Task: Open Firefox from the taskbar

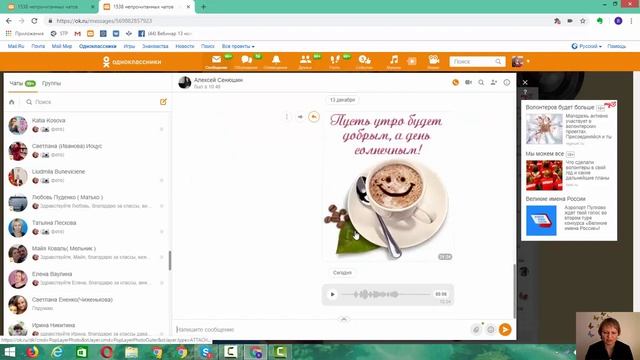Action: pos(32,352)
